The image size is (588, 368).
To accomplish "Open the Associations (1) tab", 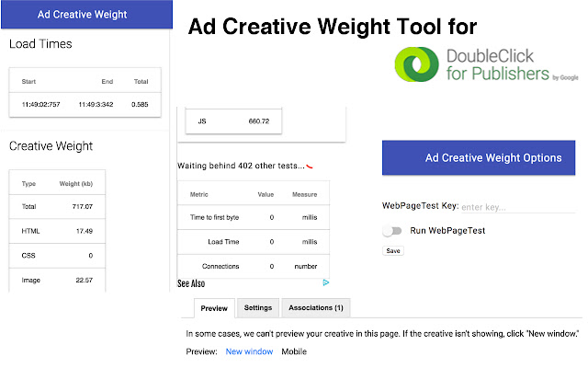I will (316, 308).
